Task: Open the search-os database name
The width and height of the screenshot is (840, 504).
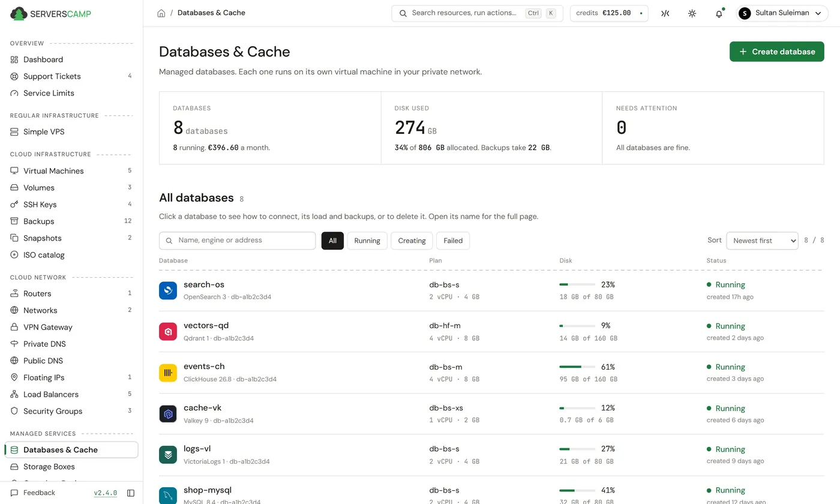Action: (204, 284)
